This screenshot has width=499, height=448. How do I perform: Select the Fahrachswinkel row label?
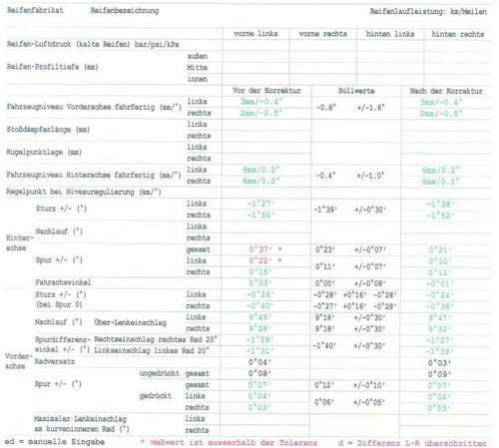[x=63, y=282]
